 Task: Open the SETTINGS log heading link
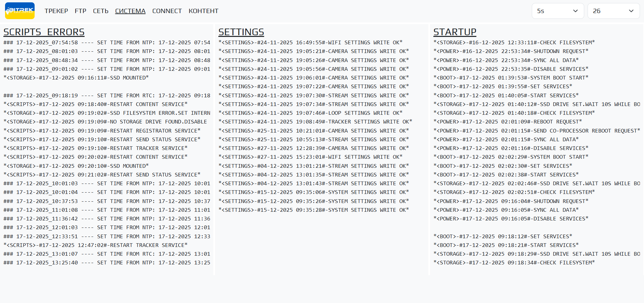241,32
